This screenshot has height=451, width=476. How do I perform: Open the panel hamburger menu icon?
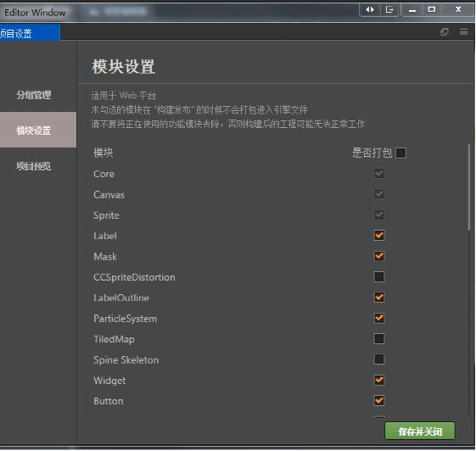pos(463,32)
